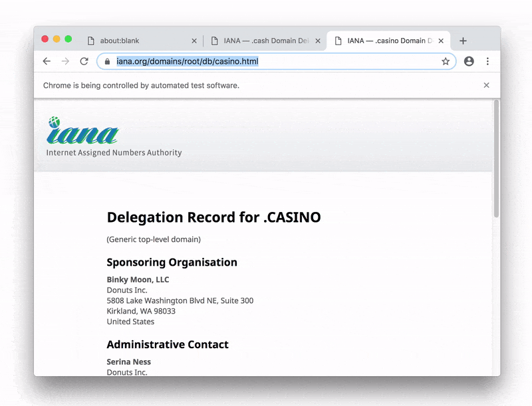Image resolution: width=532 pixels, height=406 pixels.
Task: Click the IANA logo
Action: [82, 131]
